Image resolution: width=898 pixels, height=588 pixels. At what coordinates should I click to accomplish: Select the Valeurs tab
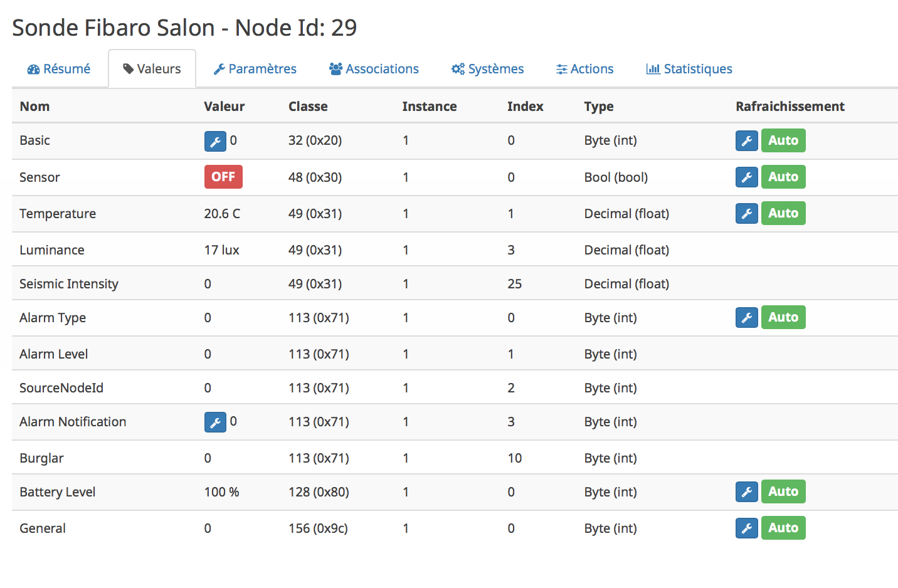click(x=152, y=69)
